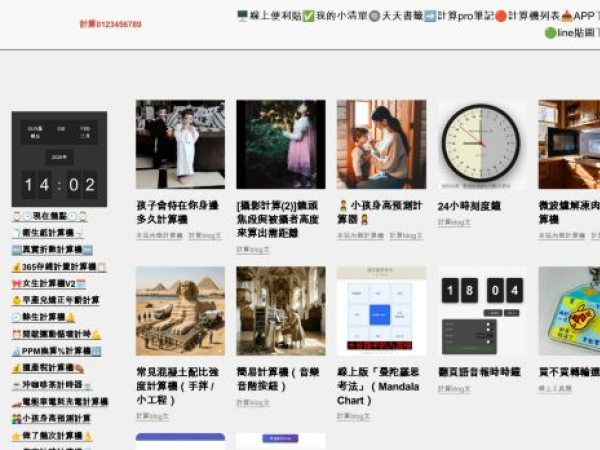The height and width of the screenshot is (450, 600).
Task: Open the Sphinx concrete calculator thumbnail
Action: point(180,310)
